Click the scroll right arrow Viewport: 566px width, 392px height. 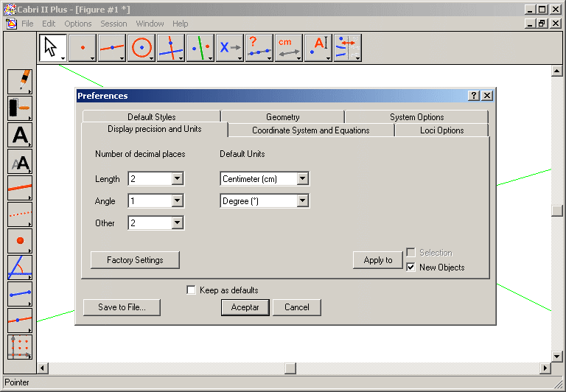(x=545, y=368)
